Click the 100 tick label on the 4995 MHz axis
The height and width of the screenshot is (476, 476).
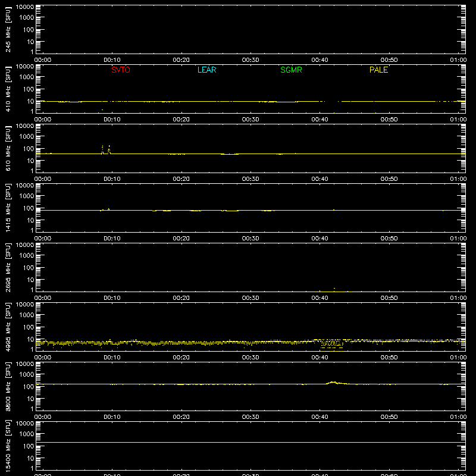point(29,327)
